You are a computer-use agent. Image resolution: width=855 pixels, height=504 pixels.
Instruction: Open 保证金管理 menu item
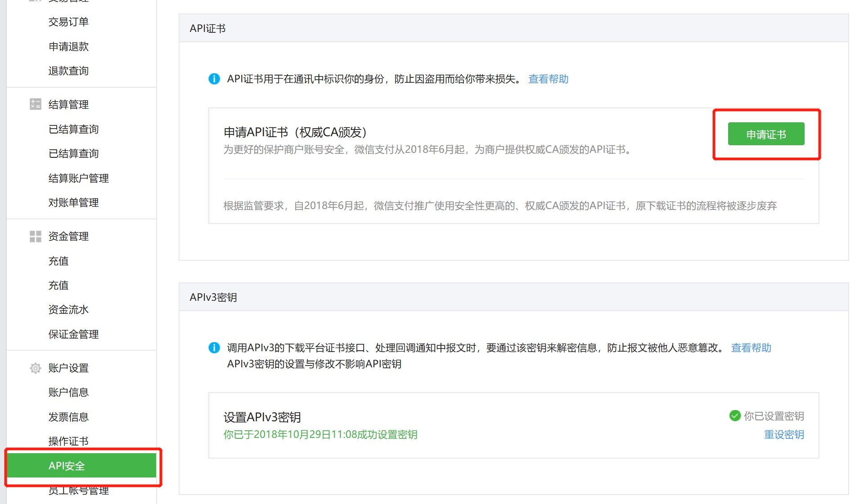73,334
